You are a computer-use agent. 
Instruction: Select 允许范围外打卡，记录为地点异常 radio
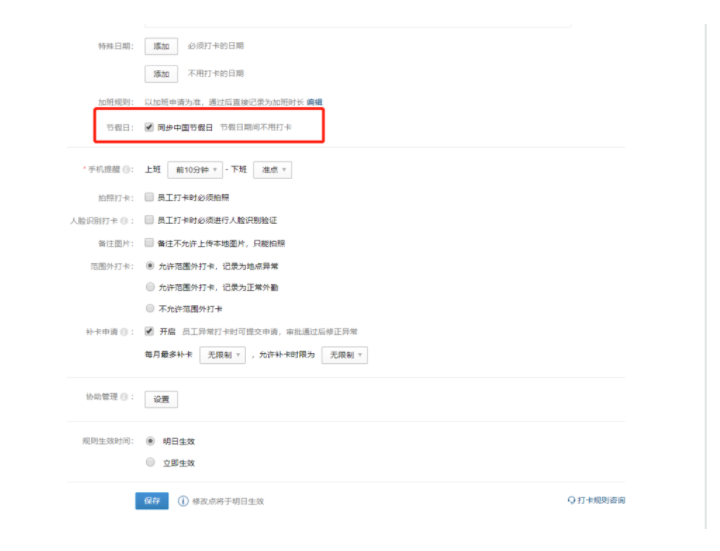[x=150, y=266]
